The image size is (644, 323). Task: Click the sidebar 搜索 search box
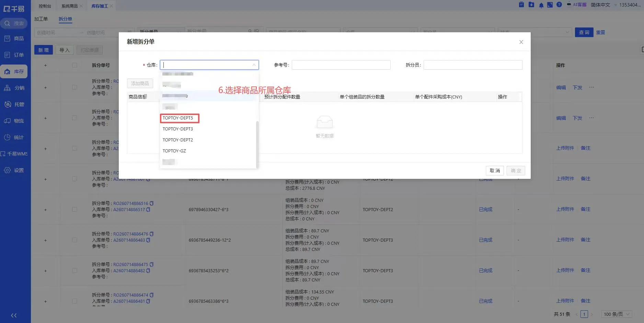[x=14, y=23]
